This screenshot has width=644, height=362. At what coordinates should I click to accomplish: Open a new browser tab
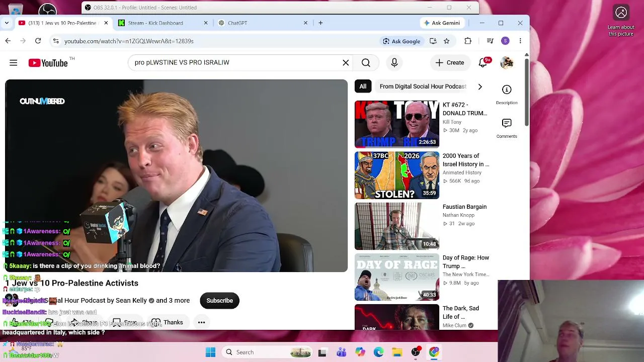320,23
